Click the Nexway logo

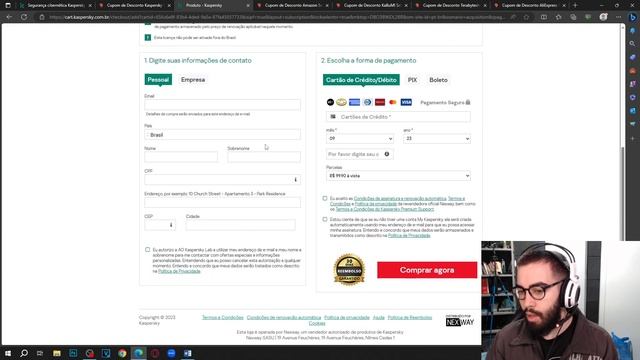[x=460, y=320]
